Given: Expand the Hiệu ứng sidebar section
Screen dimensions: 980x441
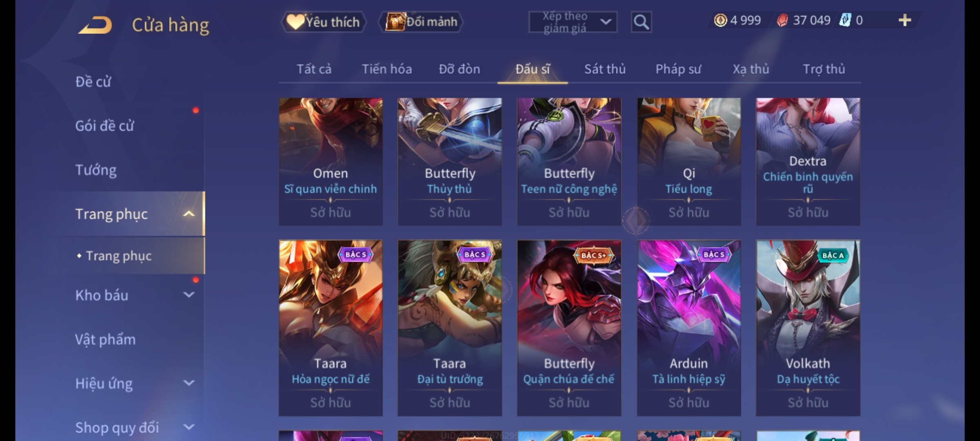Looking at the screenshot, I should point(189,383).
